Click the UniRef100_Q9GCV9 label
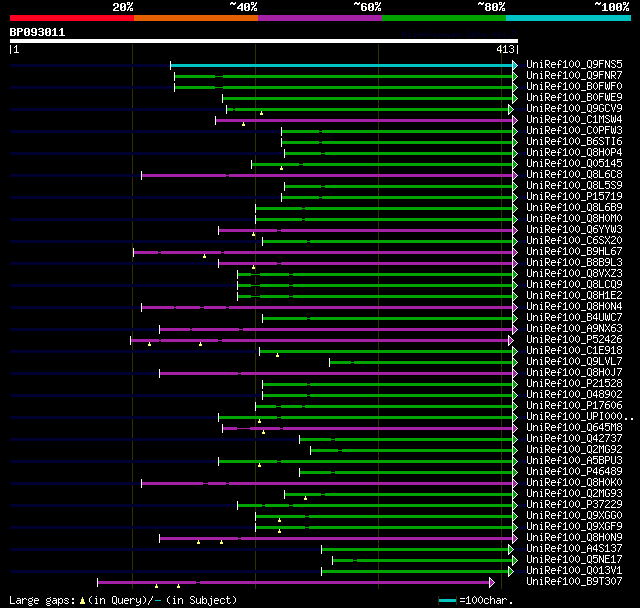Screen dimensions: 640x608 pyautogui.click(x=574, y=109)
